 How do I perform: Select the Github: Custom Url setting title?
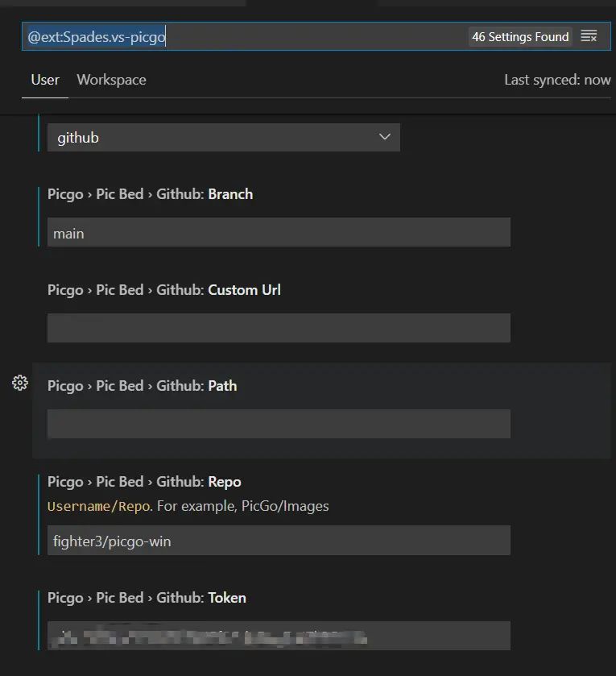[x=164, y=290]
